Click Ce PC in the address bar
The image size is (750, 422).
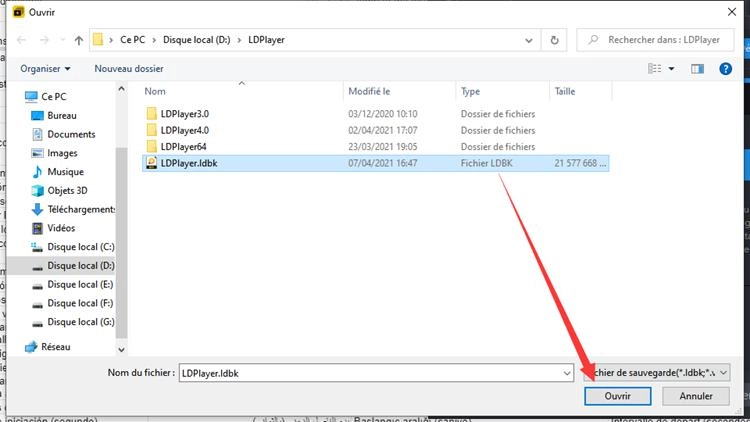click(x=132, y=40)
